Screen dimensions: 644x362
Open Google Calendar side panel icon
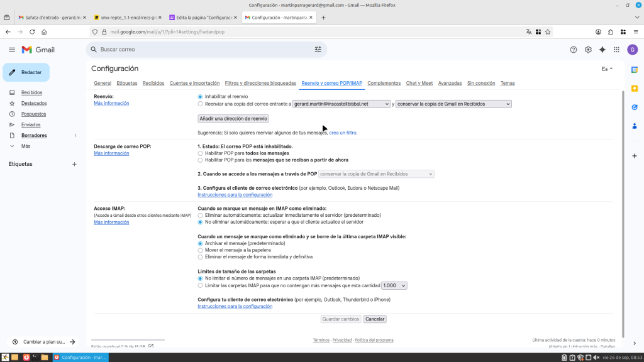(635, 70)
